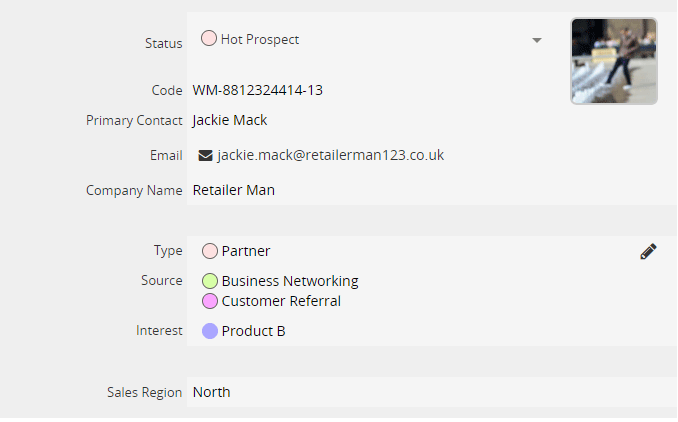Click the Partner type color dot
678x422 pixels.
210,251
